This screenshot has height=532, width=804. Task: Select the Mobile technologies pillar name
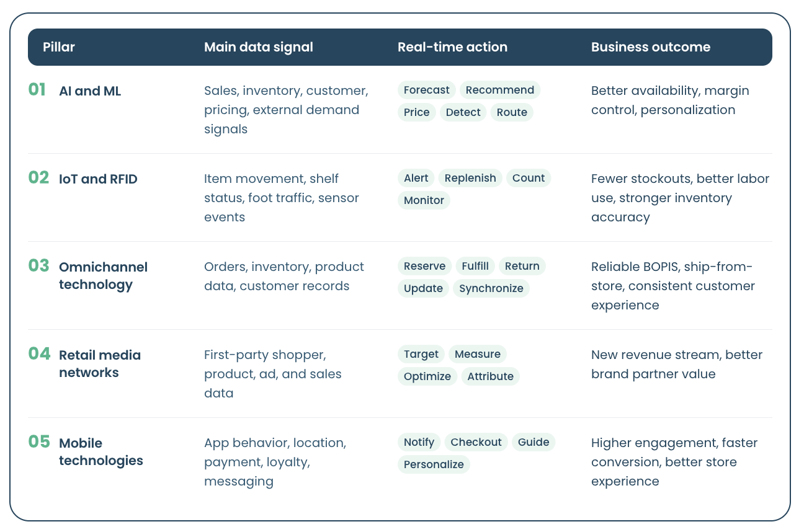point(101,452)
